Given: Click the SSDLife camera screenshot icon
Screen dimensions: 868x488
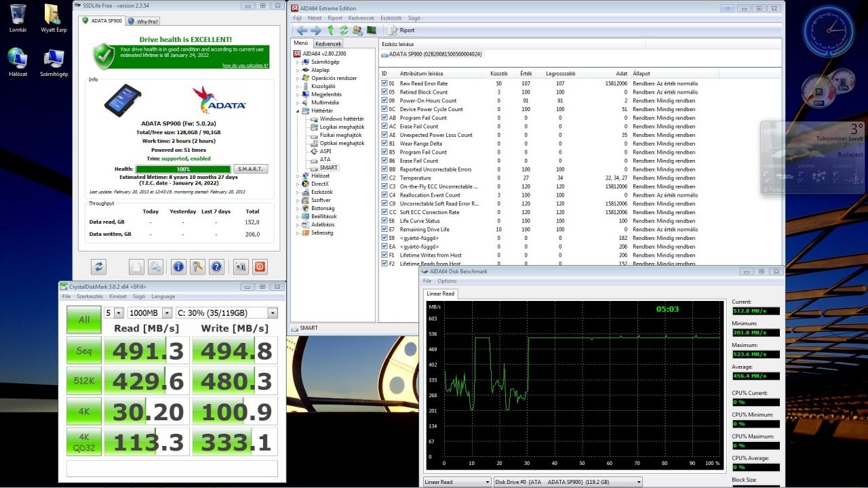Looking at the screenshot, I should (240, 266).
